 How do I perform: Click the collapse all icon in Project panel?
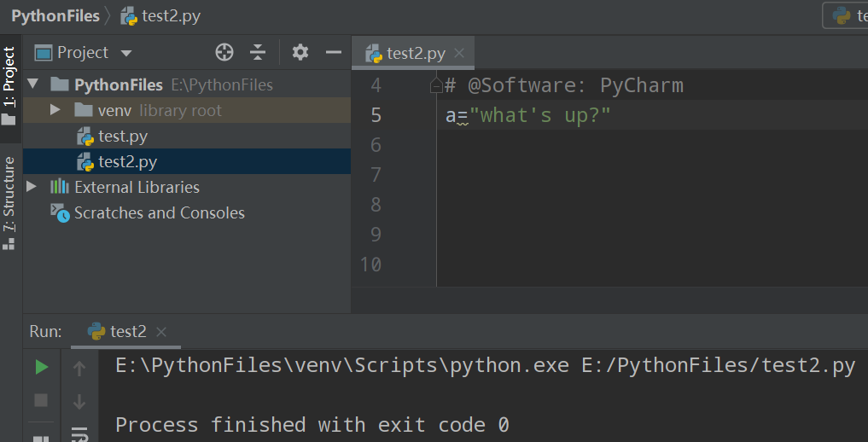click(258, 53)
